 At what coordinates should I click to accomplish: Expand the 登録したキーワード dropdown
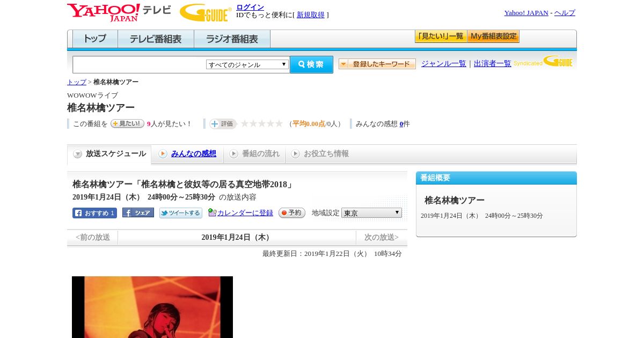tap(377, 64)
